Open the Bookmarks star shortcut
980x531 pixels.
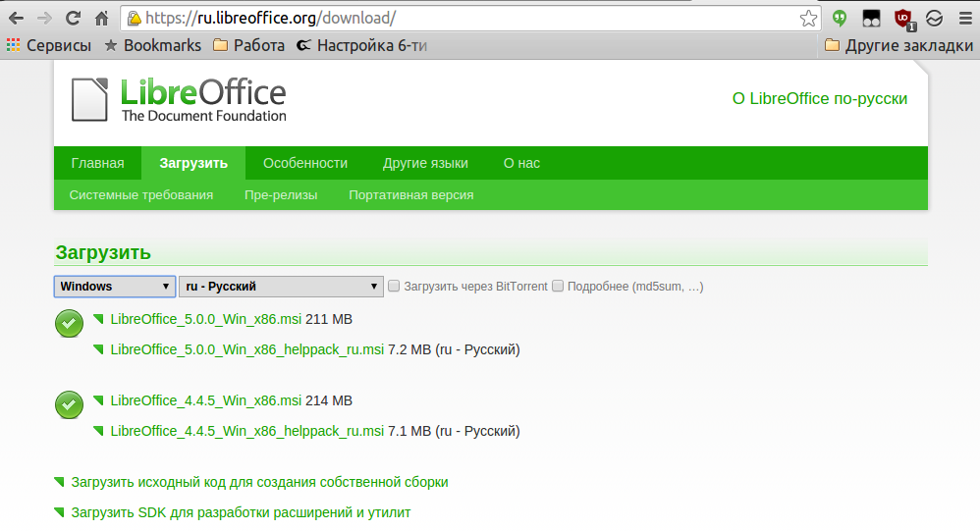(152, 45)
